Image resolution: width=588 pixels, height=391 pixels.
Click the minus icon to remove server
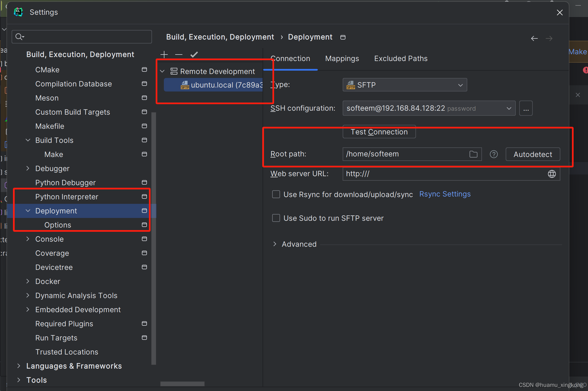179,54
